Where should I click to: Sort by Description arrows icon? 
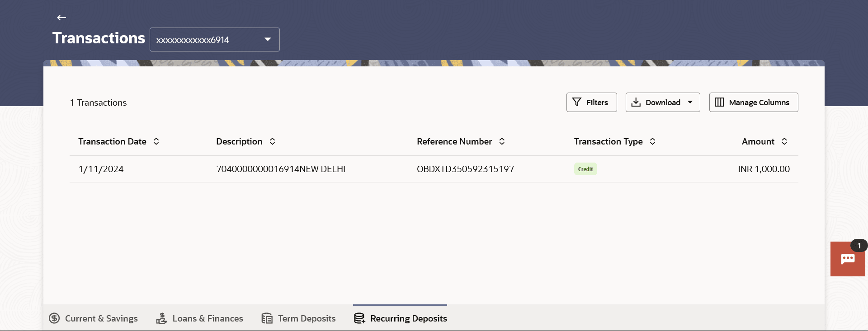(272, 141)
